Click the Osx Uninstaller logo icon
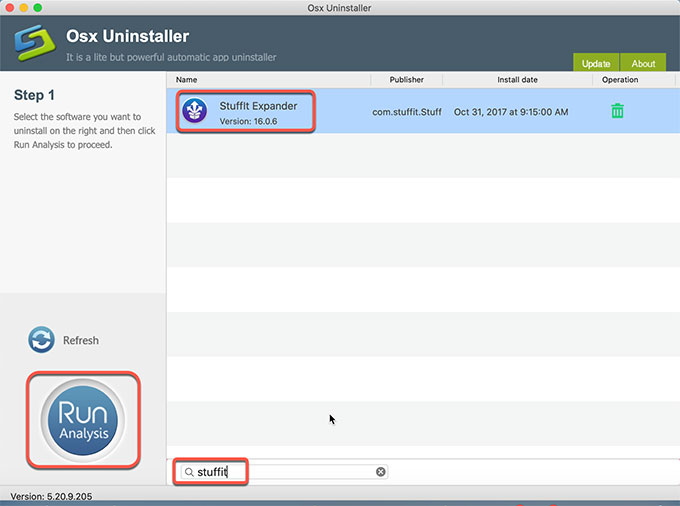Screen dimensions: 680x506 (35, 43)
